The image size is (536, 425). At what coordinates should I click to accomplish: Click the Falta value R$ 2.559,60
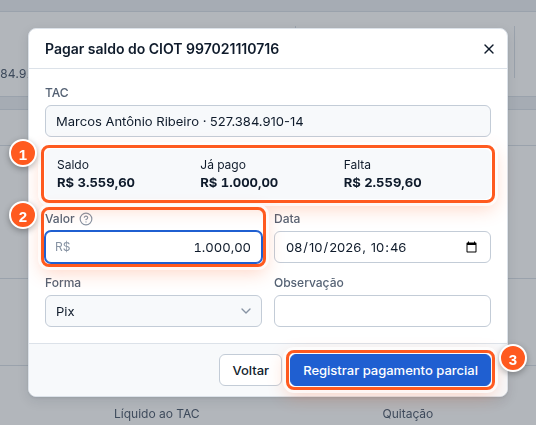pos(382,183)
